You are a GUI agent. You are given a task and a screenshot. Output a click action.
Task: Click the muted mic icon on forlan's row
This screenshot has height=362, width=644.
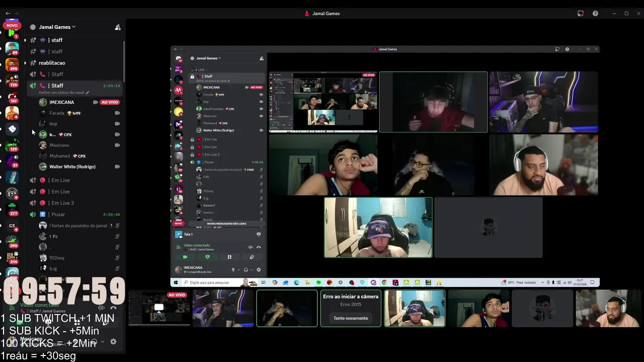[x=117, y=226]
